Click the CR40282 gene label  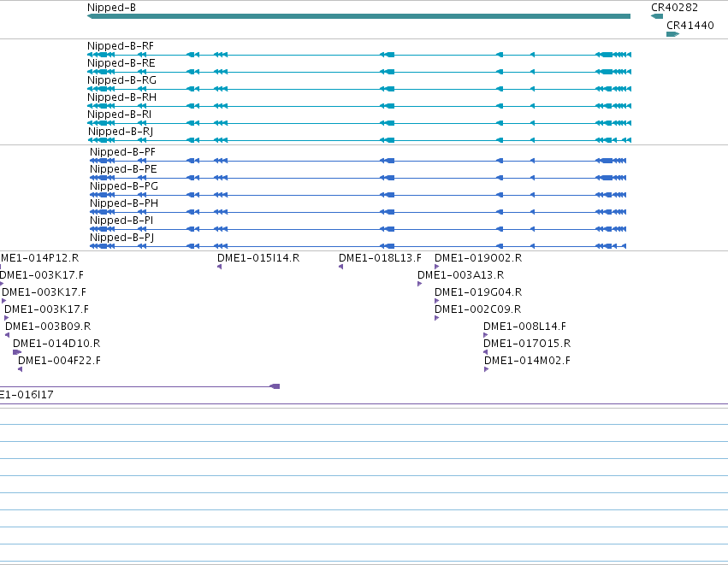pyautogui.click(x=674, y=8)
